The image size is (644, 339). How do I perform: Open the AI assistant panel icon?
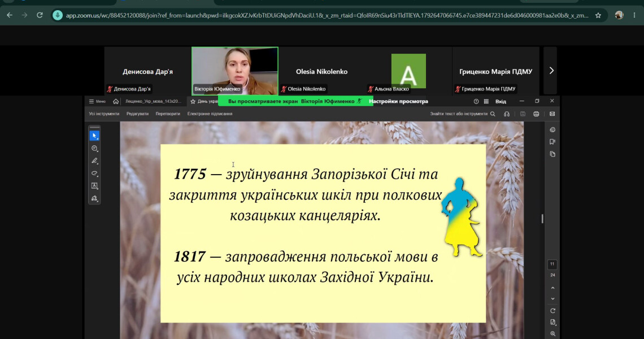552,130
